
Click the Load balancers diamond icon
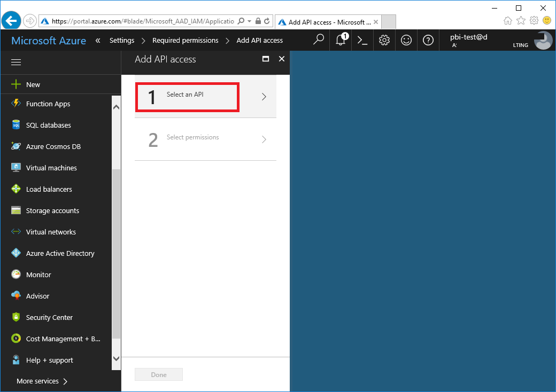(x=16, y=189)
